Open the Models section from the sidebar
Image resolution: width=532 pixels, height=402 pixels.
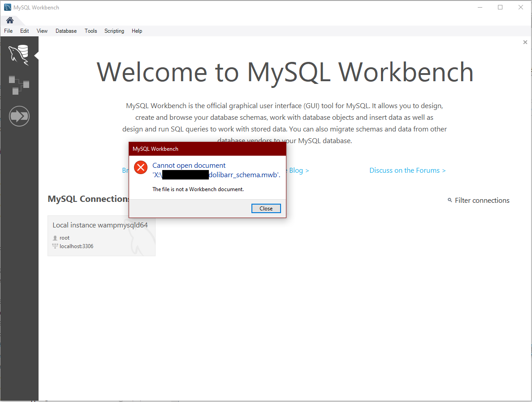point(19,85)
